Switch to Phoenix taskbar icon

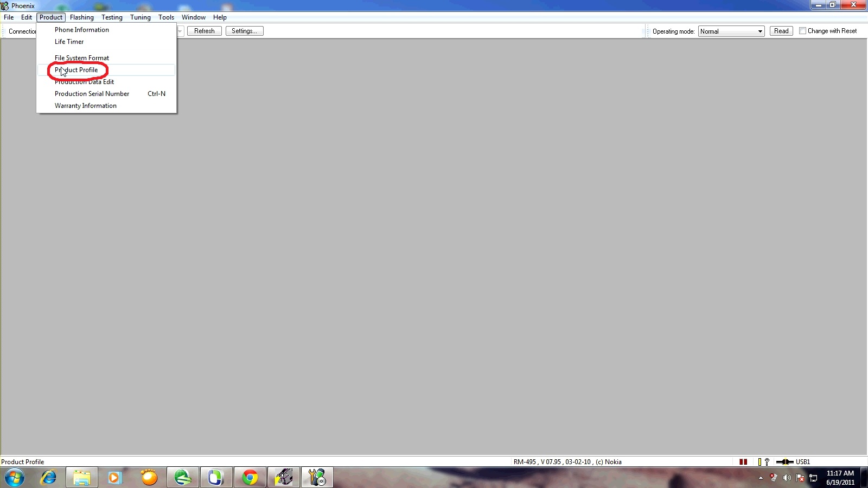317,478
